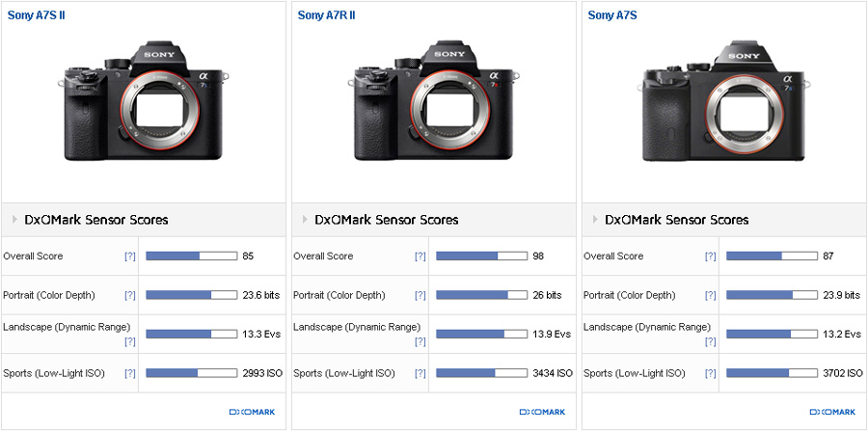Click help icon for Sony A7S Portrait score
This screenshot has width=868, height=432.
(711, 295)
